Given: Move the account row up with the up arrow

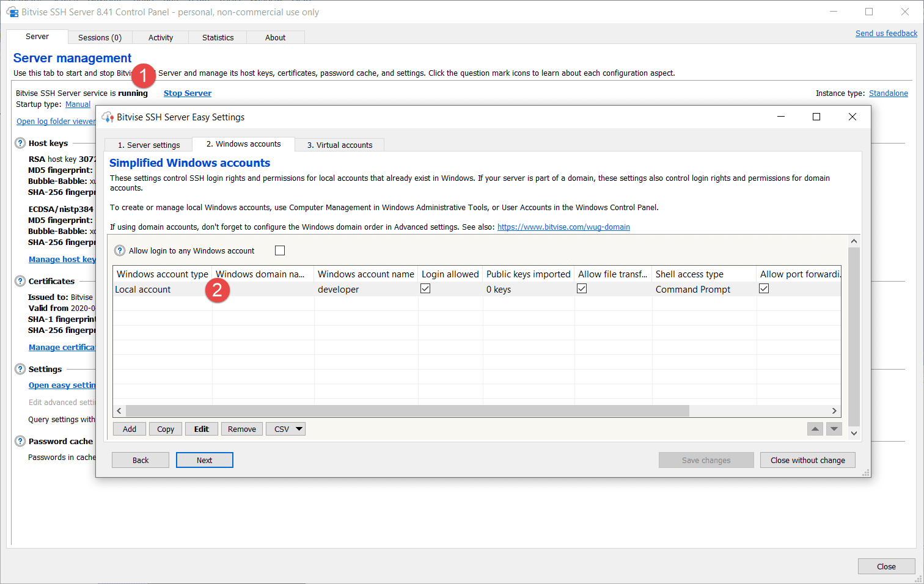Looking at the screenshot, I should pyautogui.click(x=815, y=429).
